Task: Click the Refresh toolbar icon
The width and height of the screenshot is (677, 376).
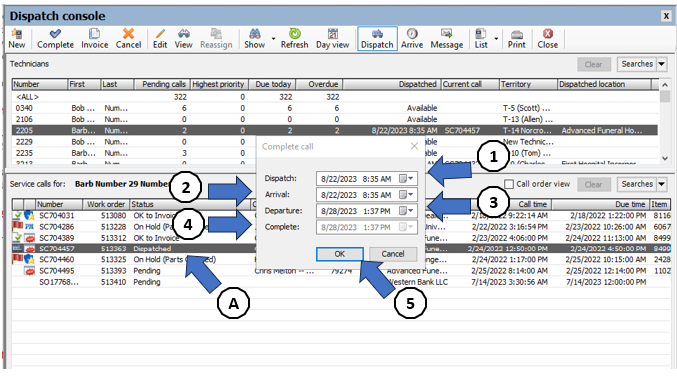Action: (294, 34)
